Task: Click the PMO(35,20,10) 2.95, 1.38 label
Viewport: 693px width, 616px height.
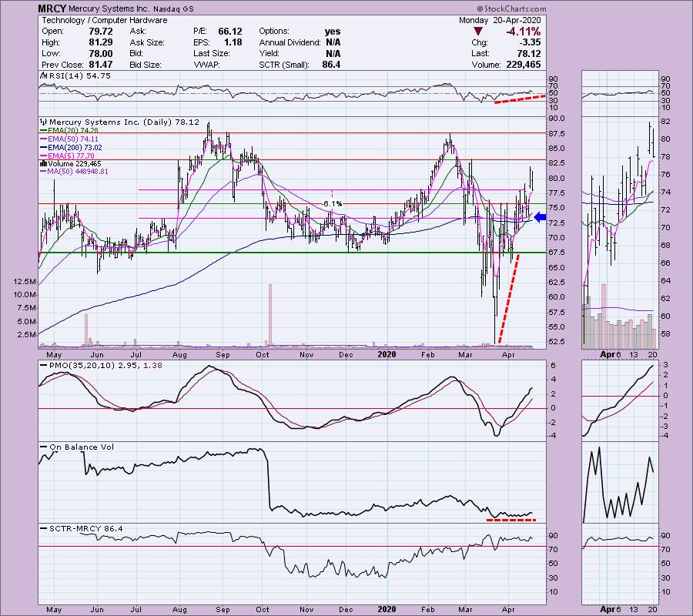Action: tap(101, 366)
